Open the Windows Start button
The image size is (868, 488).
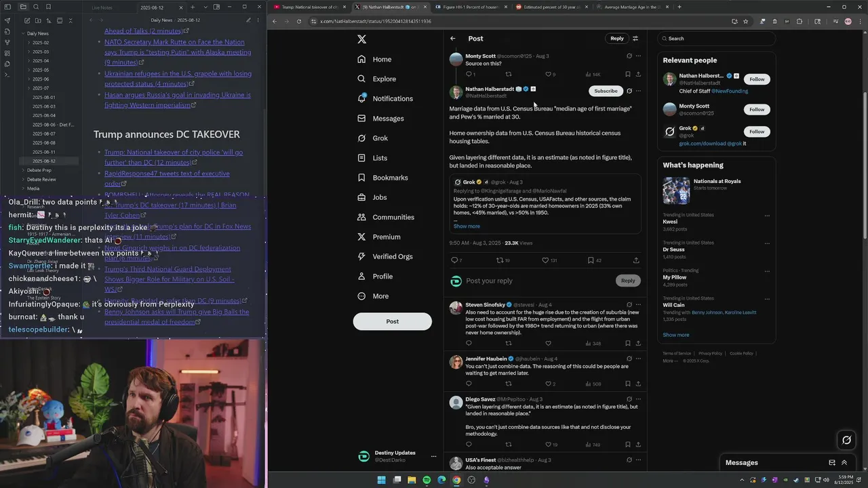pos(381,480)
